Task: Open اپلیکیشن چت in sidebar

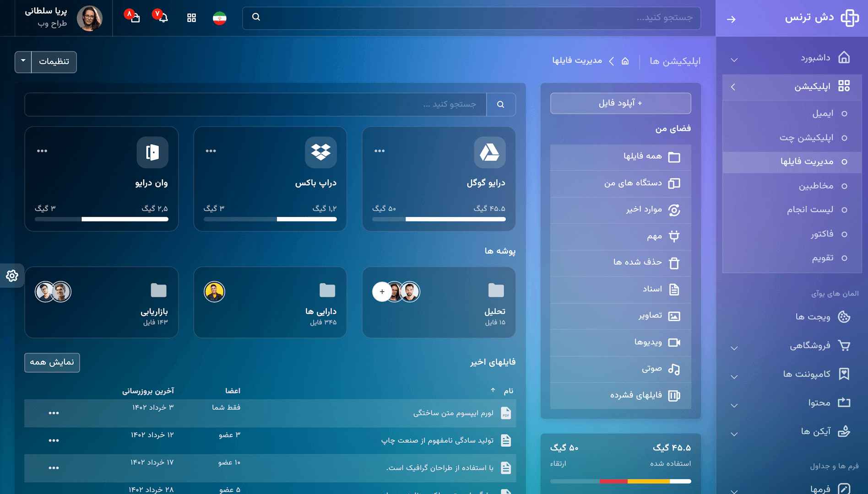Action: (x=792, y=138)
